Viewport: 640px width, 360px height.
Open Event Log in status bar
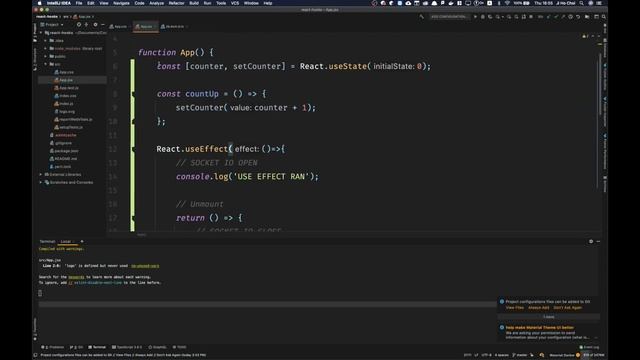(x=589, y=347)
